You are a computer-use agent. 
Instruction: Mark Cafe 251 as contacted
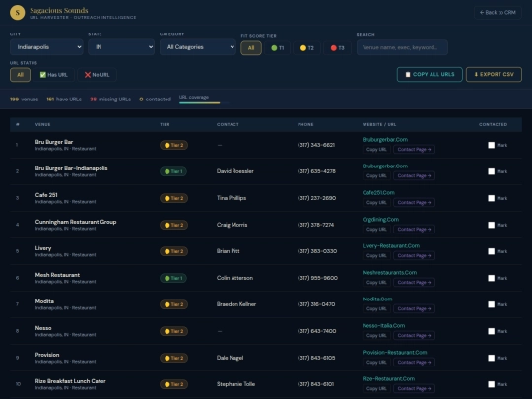pos(491,198)
